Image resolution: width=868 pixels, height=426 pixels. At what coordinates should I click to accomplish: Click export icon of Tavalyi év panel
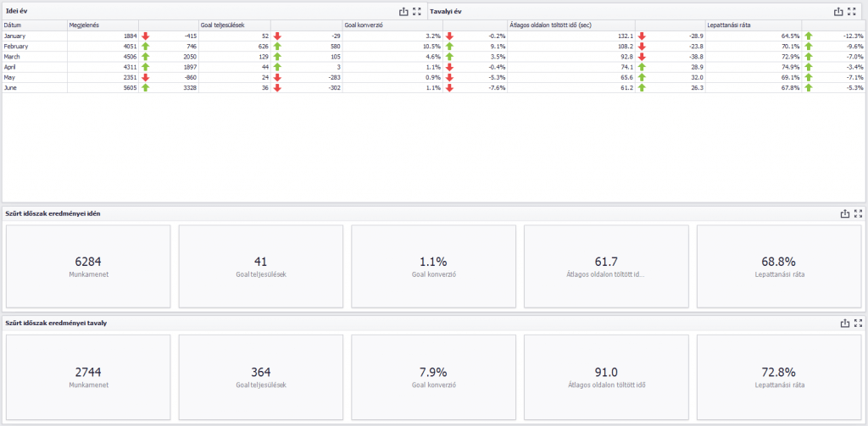tap(838, 11)
